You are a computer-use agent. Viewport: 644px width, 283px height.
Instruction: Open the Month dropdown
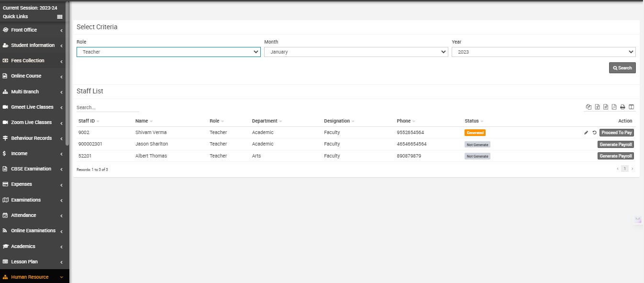[356, 52]
